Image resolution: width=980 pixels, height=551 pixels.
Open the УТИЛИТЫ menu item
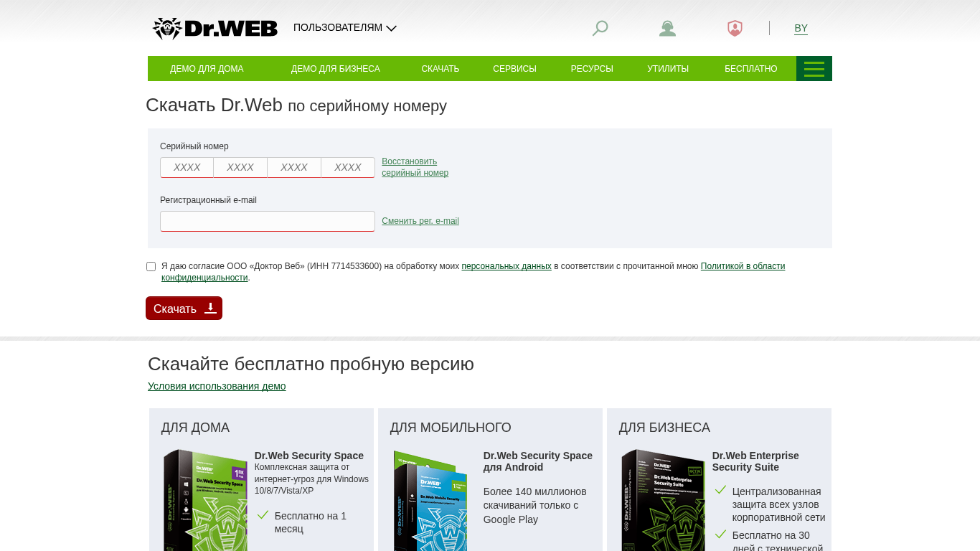coord(668,69)
